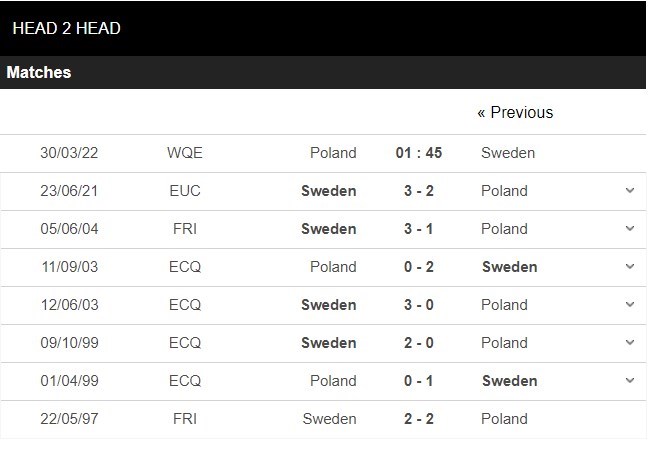This screenshot has width=650, height=451.
Task: Expand the 05/06/04 friendly match details
Action: pos(630,228)
